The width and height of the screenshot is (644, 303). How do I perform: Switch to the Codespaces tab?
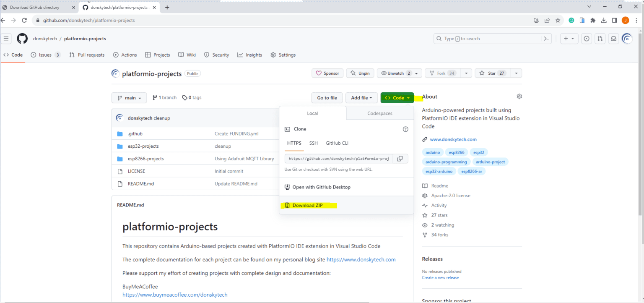click(x=379, y=113)
